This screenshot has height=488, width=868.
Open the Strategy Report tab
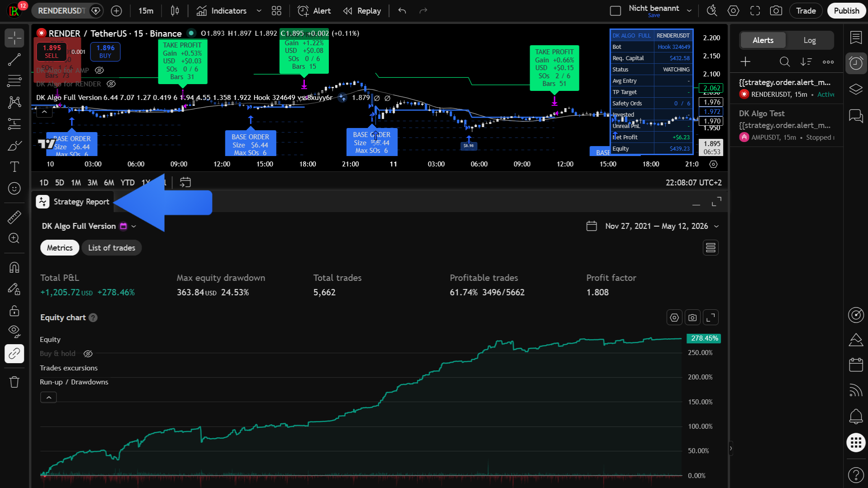[x=73, y=202]
